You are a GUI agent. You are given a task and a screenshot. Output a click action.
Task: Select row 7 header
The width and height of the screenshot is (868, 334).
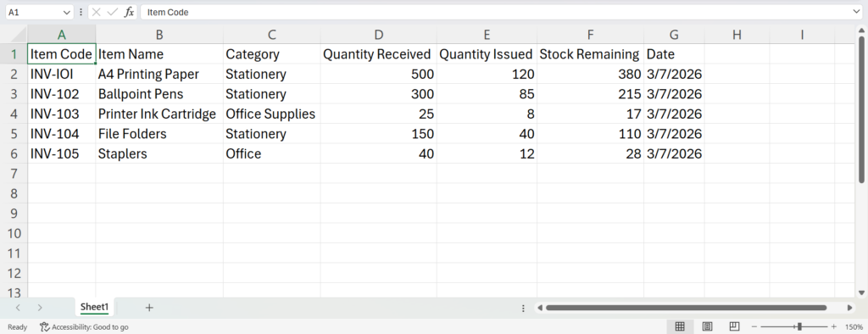14,174
